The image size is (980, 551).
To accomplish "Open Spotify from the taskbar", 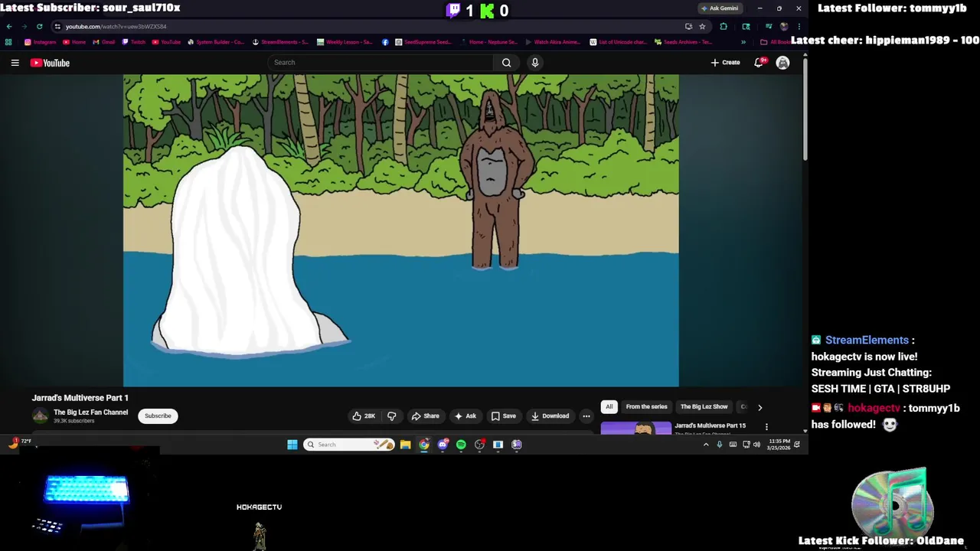I will [461, 445].
